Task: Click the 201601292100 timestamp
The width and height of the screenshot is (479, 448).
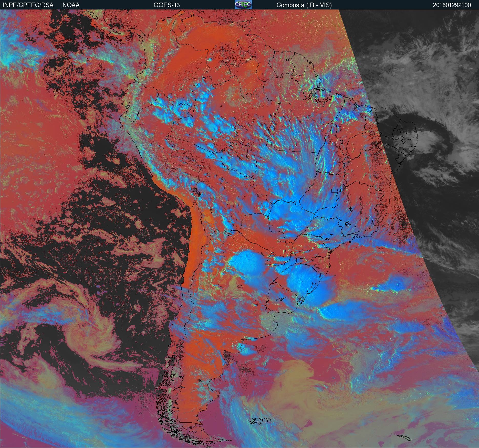Action: click(x=452, y=5)
